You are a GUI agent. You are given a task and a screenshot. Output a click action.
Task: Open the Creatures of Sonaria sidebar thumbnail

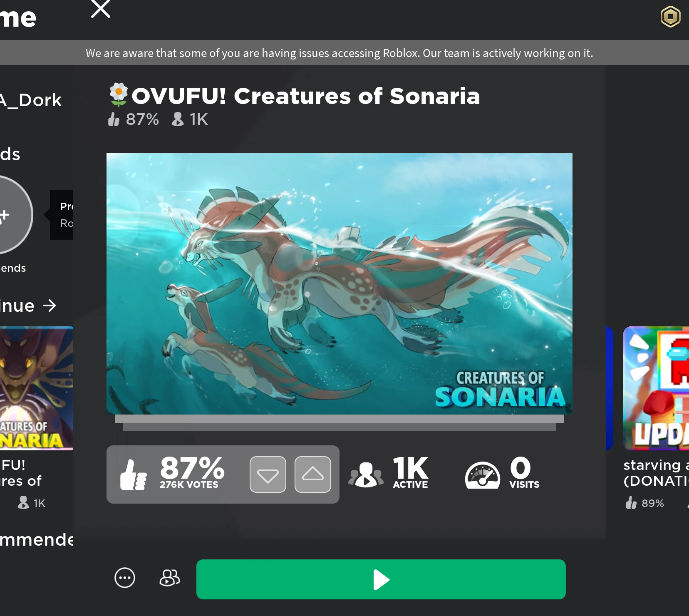(35, 389)
